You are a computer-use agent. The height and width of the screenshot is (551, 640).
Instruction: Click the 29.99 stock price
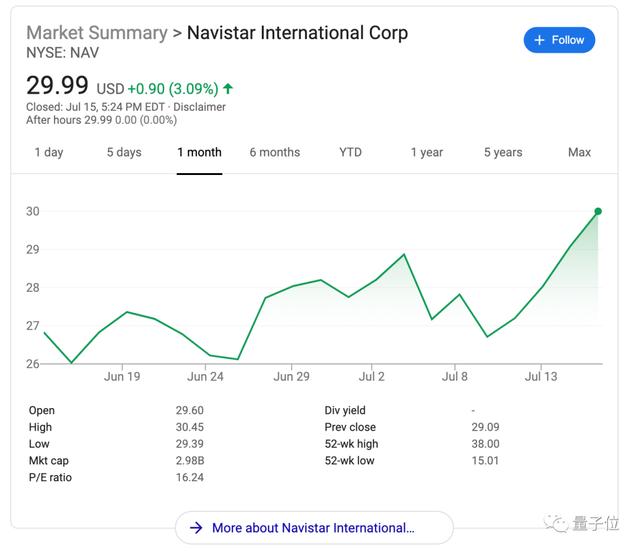click(x=57, y=85)
